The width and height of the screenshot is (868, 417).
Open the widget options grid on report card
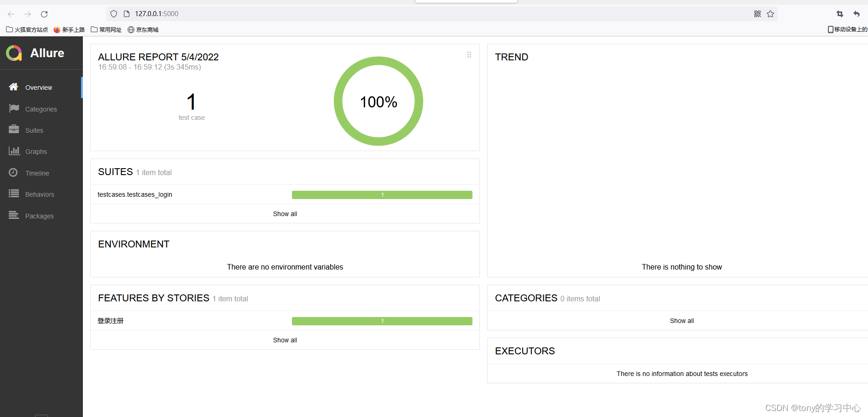[x=469, y=54]
